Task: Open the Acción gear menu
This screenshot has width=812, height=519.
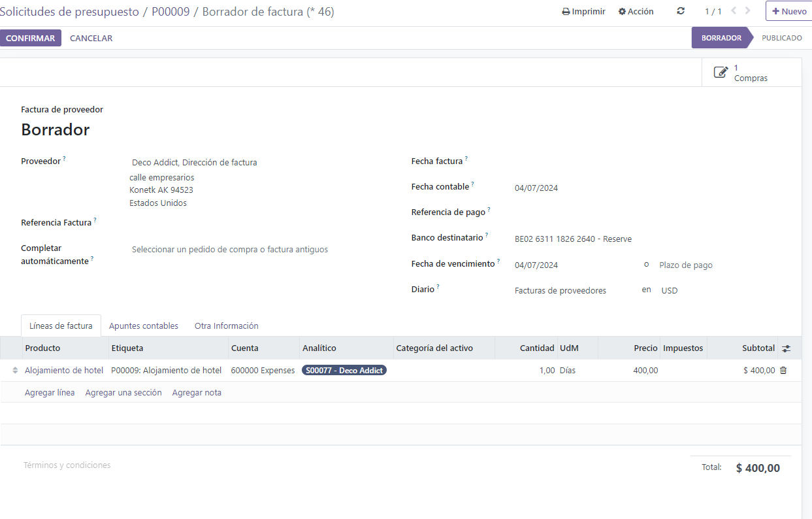Action: (635, 11)
